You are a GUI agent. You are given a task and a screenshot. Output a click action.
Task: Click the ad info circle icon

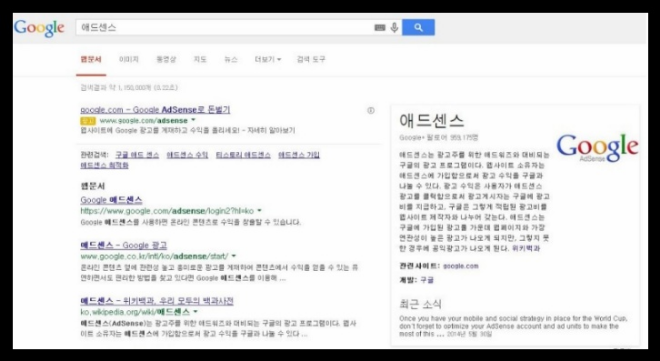370,111
